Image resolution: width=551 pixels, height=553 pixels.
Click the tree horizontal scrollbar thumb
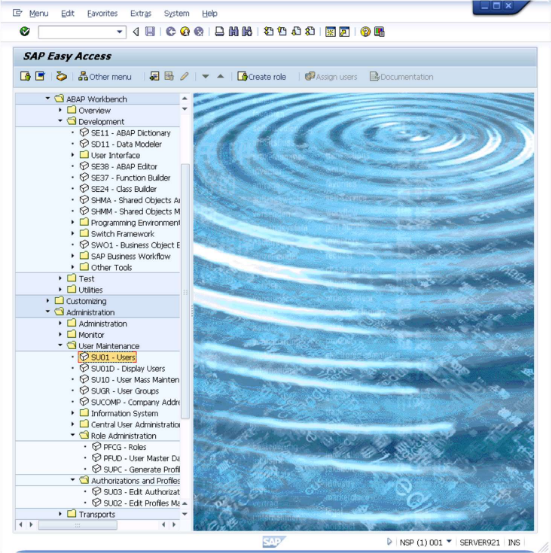click(x=78, y=525)
